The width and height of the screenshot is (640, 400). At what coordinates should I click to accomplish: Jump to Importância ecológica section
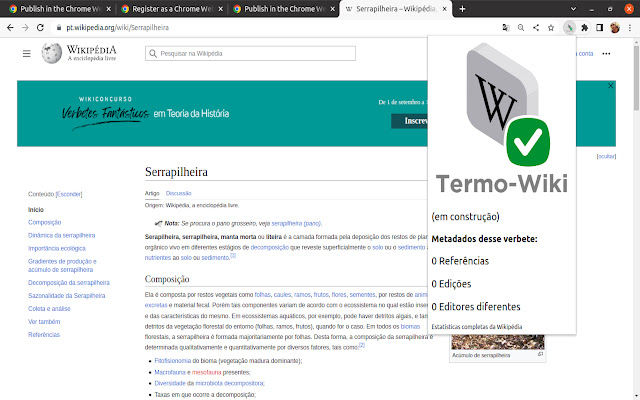(x=57, y=249)
